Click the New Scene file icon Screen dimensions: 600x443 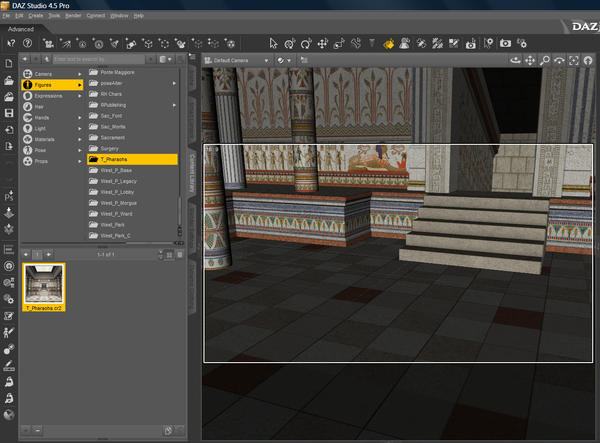pyautogui.click(x=8, y=63)
